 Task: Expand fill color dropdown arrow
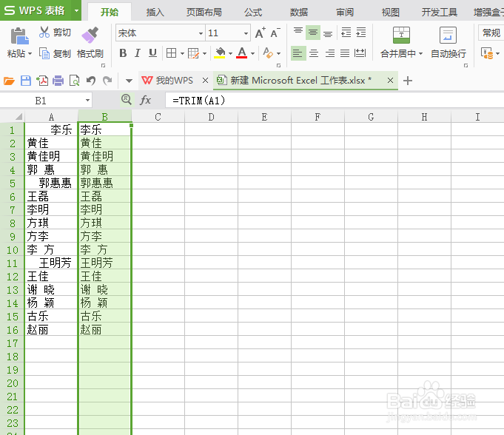230,53
